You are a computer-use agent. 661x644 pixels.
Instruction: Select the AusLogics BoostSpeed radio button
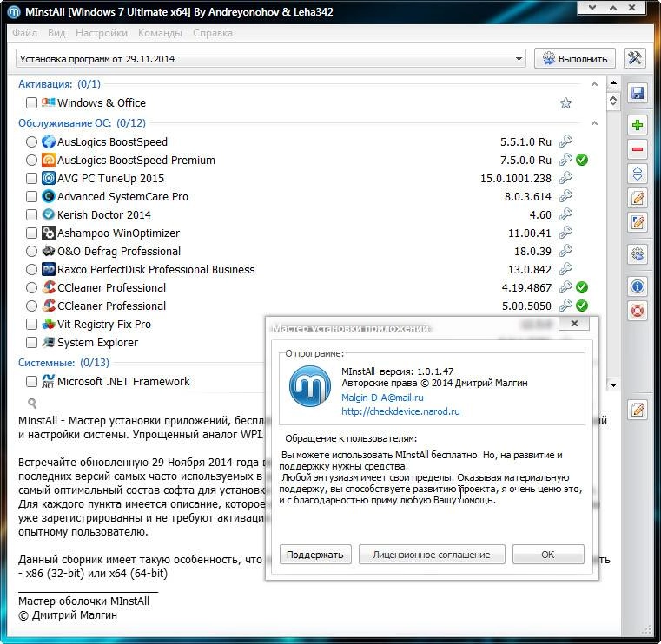click(x=31, y=142)
